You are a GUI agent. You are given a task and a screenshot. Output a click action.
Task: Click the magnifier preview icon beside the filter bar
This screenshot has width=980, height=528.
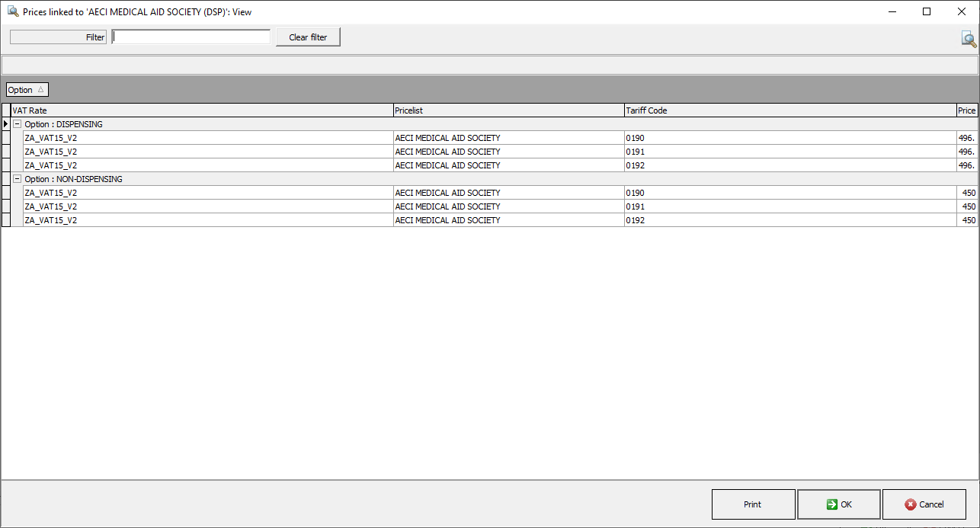click(x=969, y=40)
